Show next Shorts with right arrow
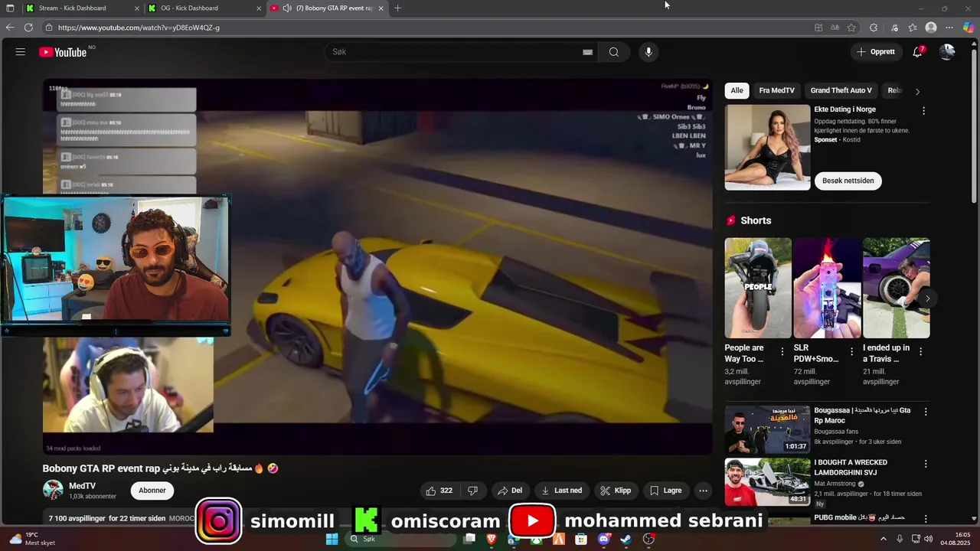Screen dimensions: 980x551 [927, 298]
